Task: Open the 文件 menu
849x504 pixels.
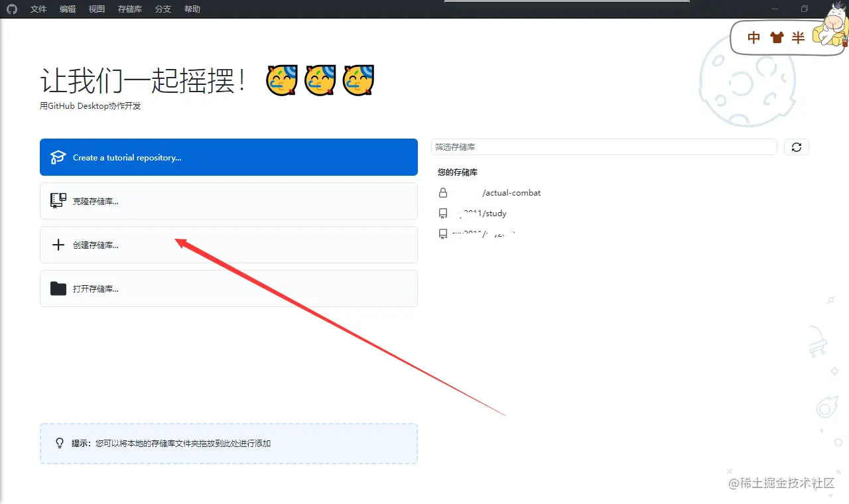Action: click(38, 9)
